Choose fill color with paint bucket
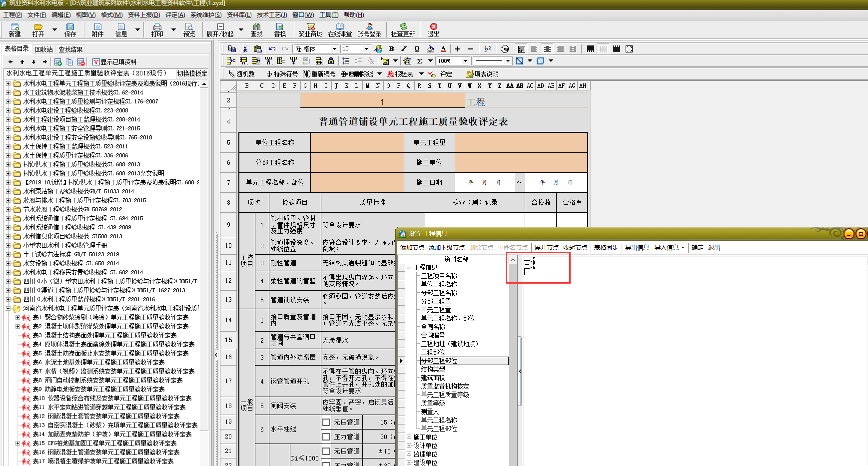This screenshot has width=868, height=466. tap(430, 48)
